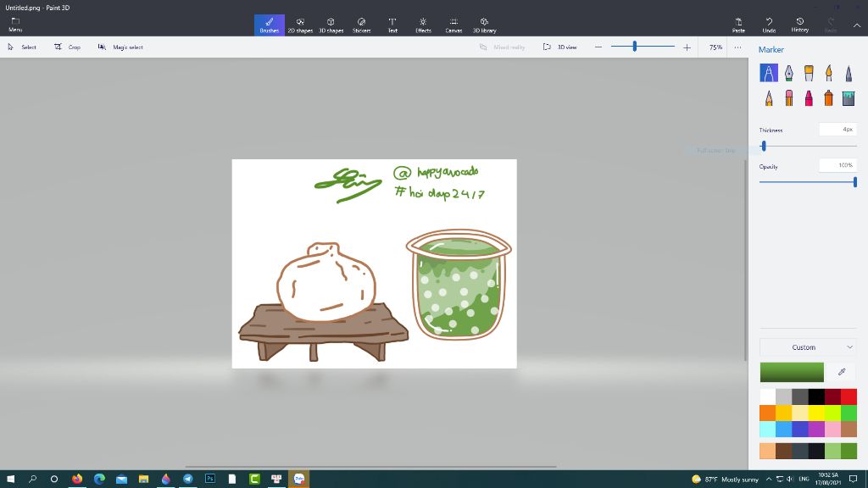868x488 pixels.
Task: Zoom out with the minus icon
Action: pos(598,47)
